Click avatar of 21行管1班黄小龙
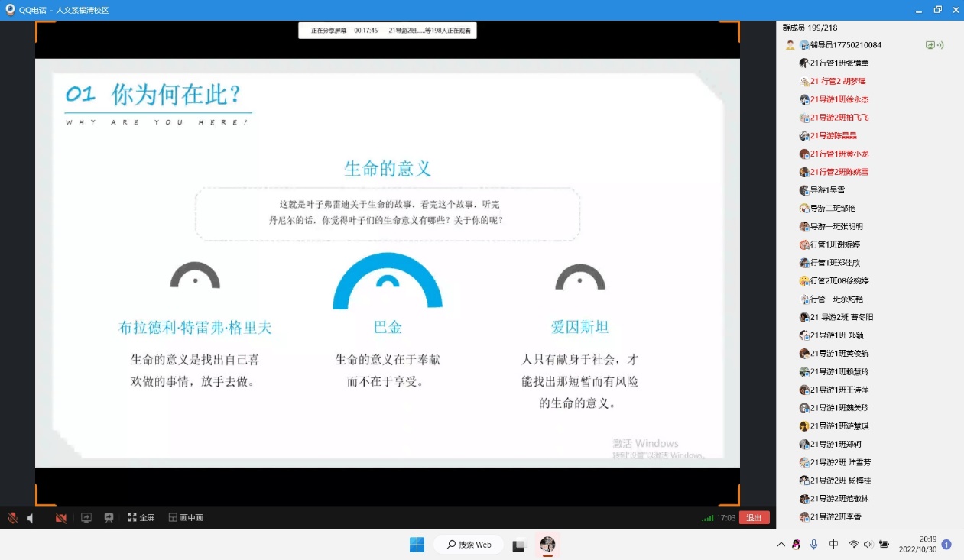 (x=804, y=154)
